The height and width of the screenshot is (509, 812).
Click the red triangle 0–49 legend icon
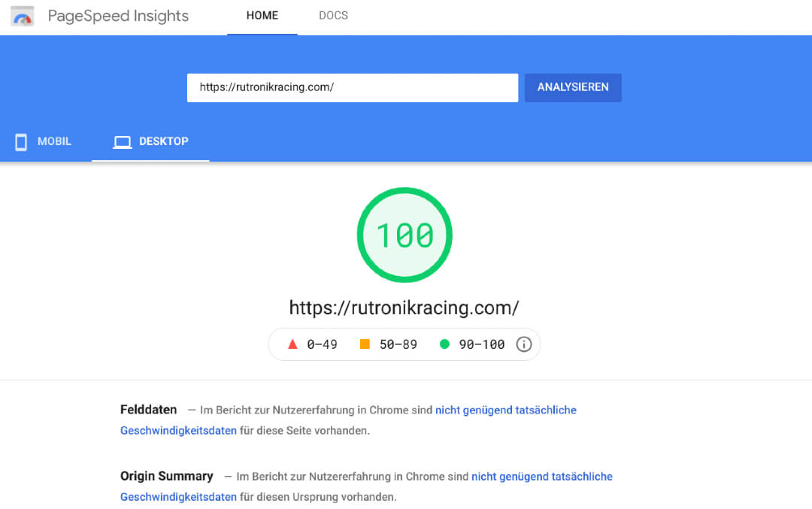292,344
